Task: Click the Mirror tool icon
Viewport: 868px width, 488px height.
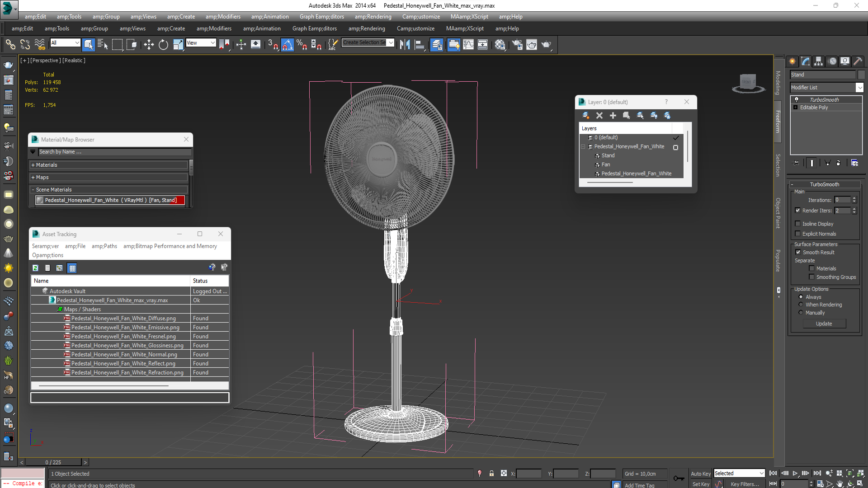Action: point(405,44)
